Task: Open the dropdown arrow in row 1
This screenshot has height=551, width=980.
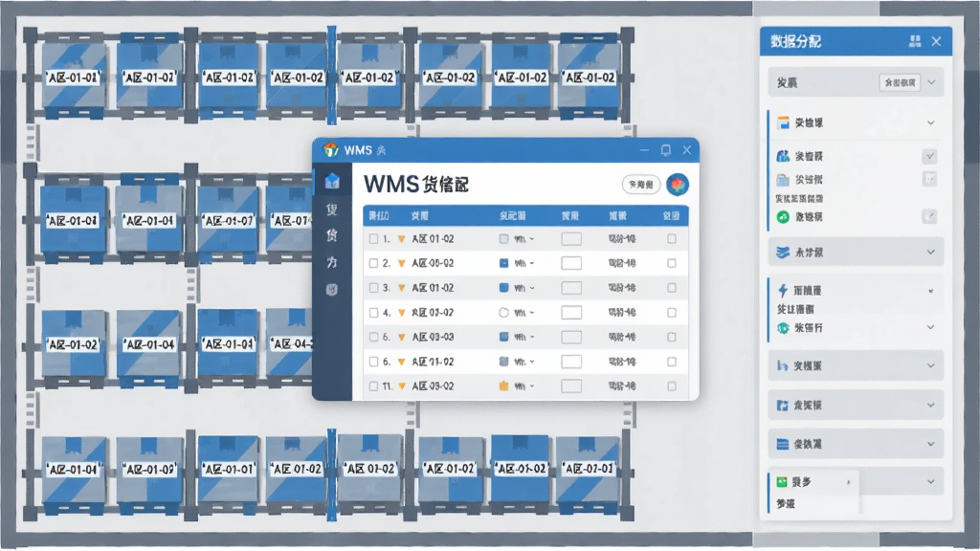Action: 532,239
